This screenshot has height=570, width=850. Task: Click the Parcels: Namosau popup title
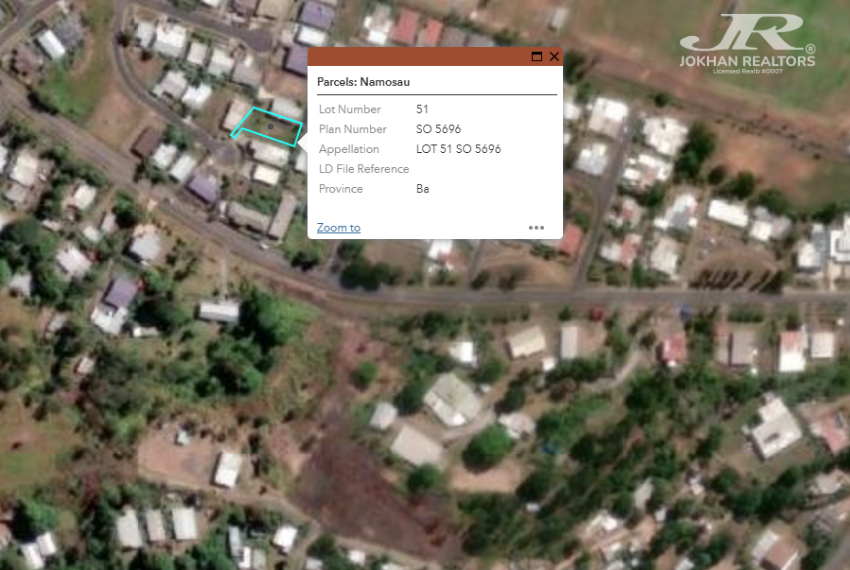point(363,82)
